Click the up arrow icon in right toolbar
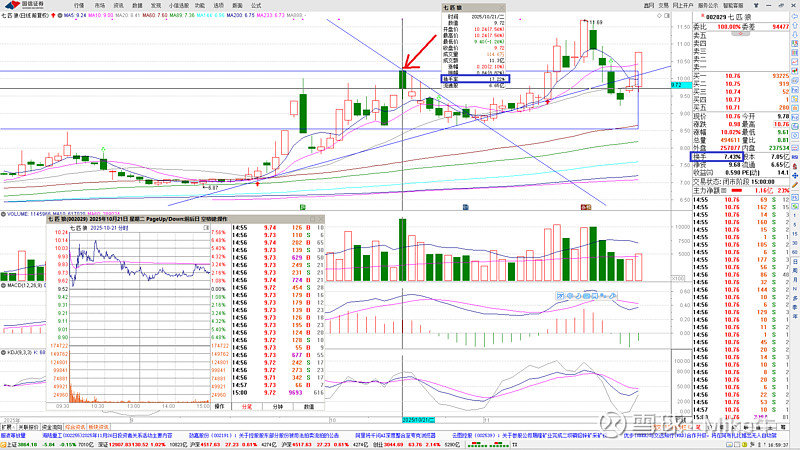The width and height of the screenshot is (800, 450). pos(795,26)
